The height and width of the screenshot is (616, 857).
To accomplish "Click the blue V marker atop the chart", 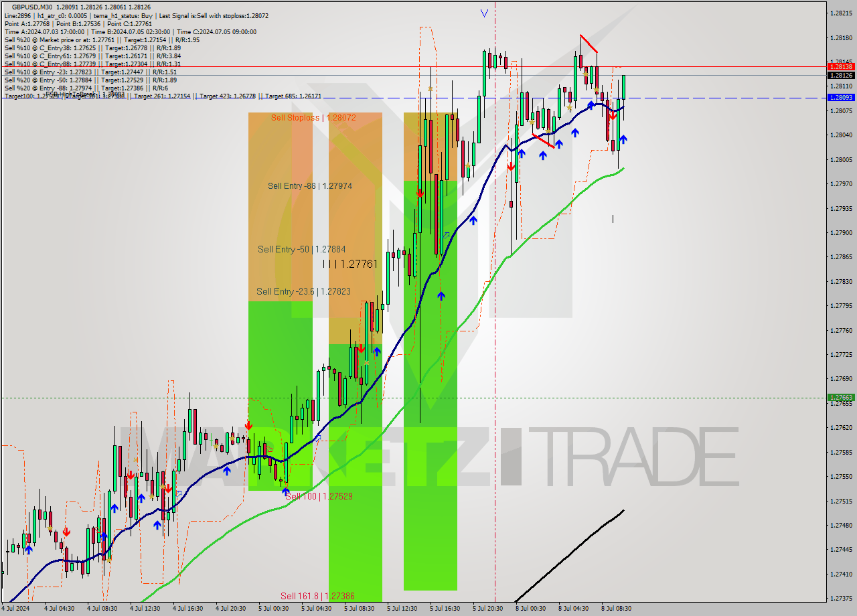I will click(484, 13).
